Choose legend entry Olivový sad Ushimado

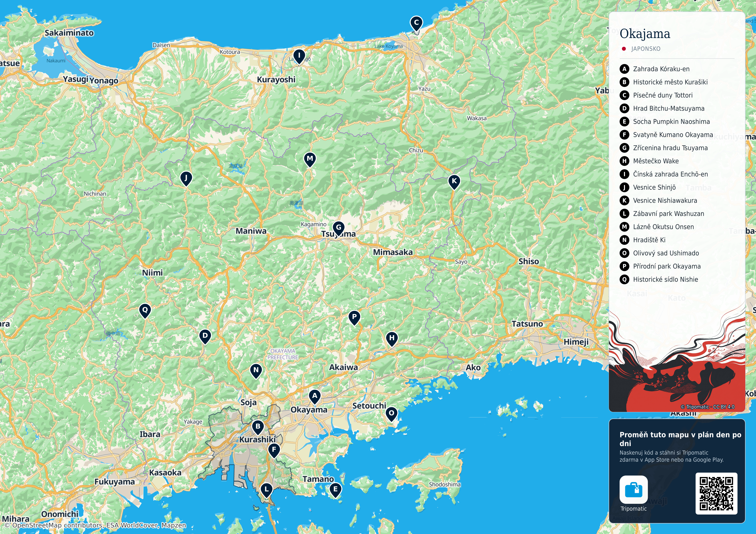(659, 253)
